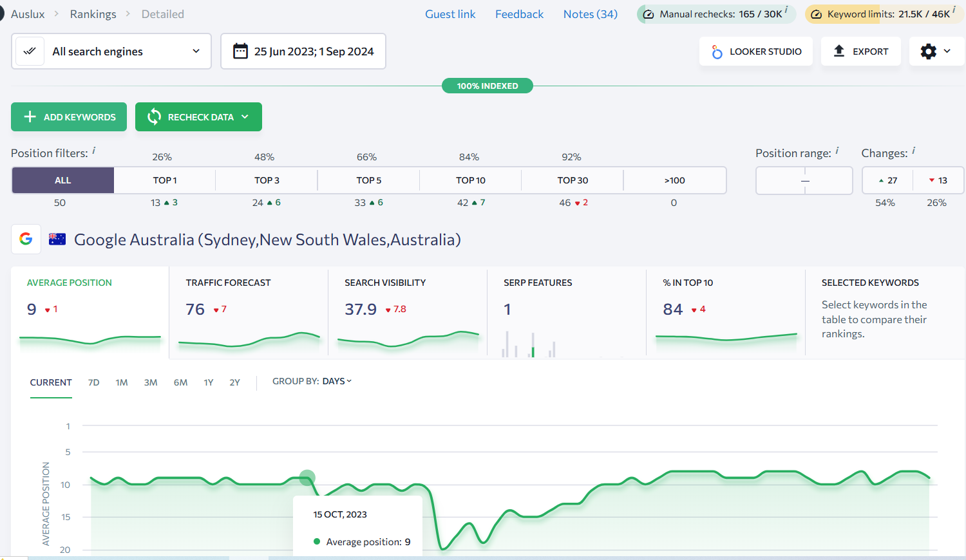Click the 15 Oct 2023 chart data point
Viewport: 966px width, 560px height.
[307, 478]
